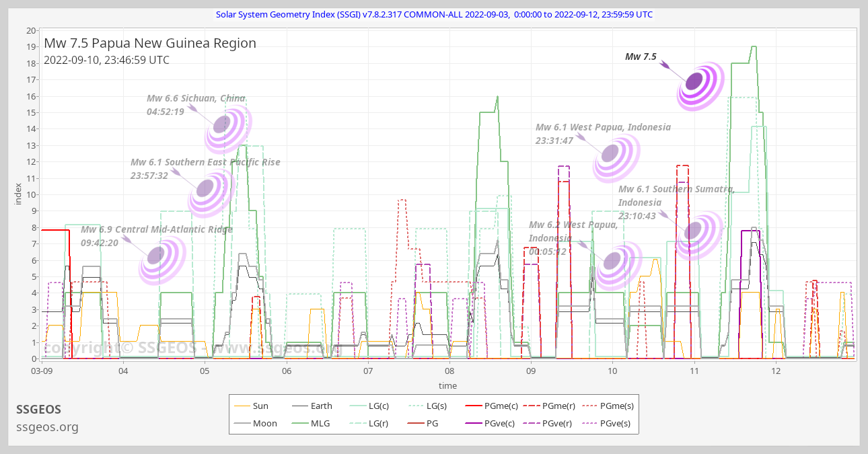
Task: Click the Mw 6.2 West Papua marker
Action: pos(613,261)
